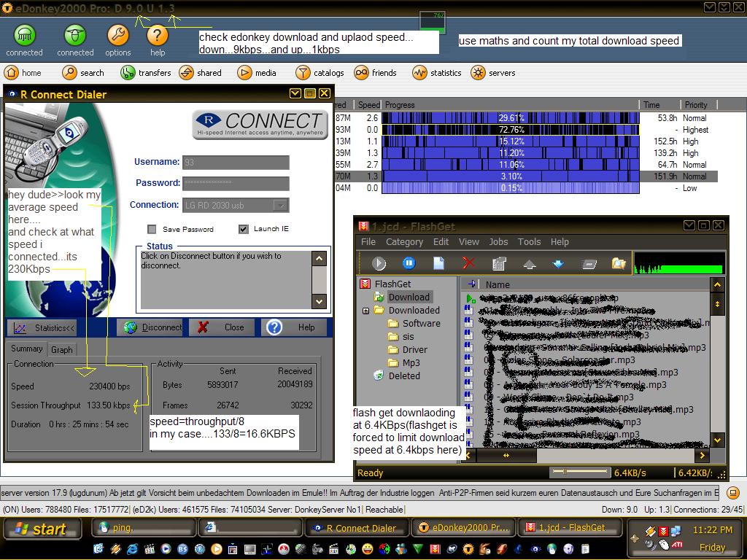Open the eDonkey search section
The image size is (747, 560).
click(x=83, y=73)
